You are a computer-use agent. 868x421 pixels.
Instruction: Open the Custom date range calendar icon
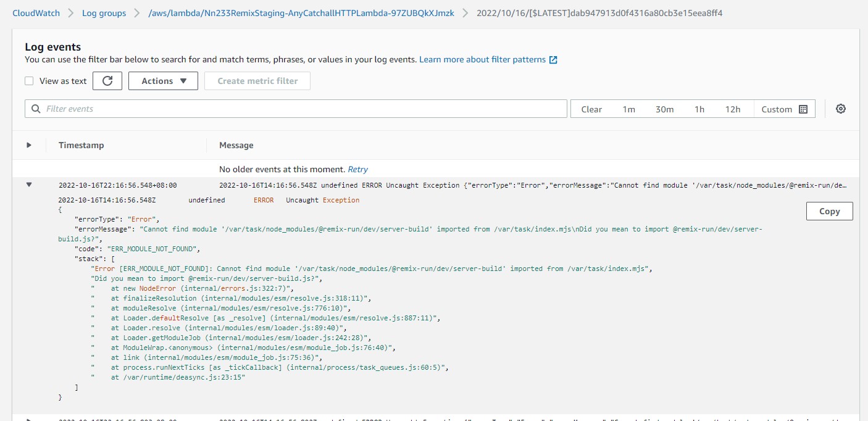pos(804,109)
